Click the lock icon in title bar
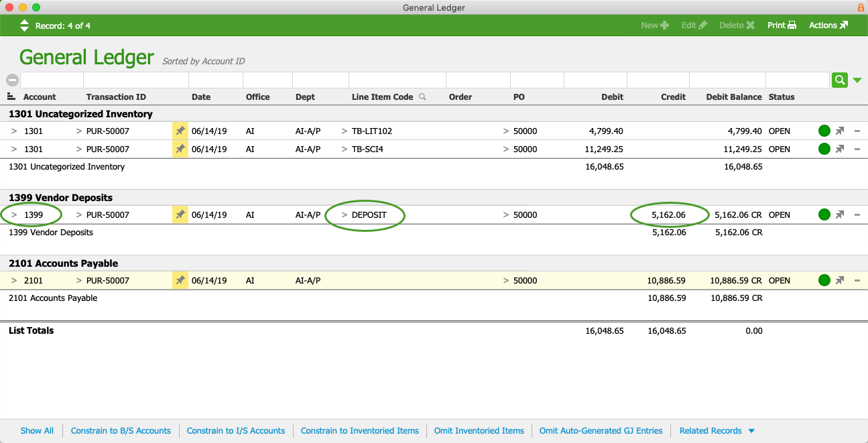This screenshot has width=868, height=443. [x=860, y=7]
